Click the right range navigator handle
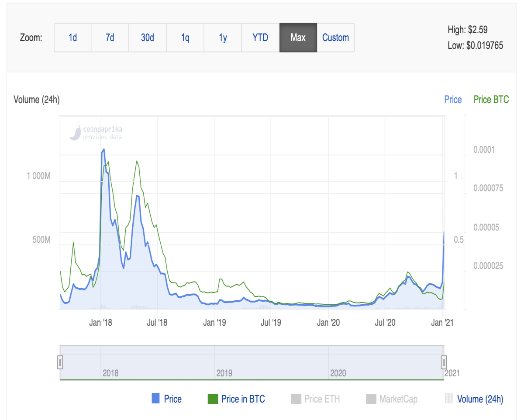 click(444, 362)
